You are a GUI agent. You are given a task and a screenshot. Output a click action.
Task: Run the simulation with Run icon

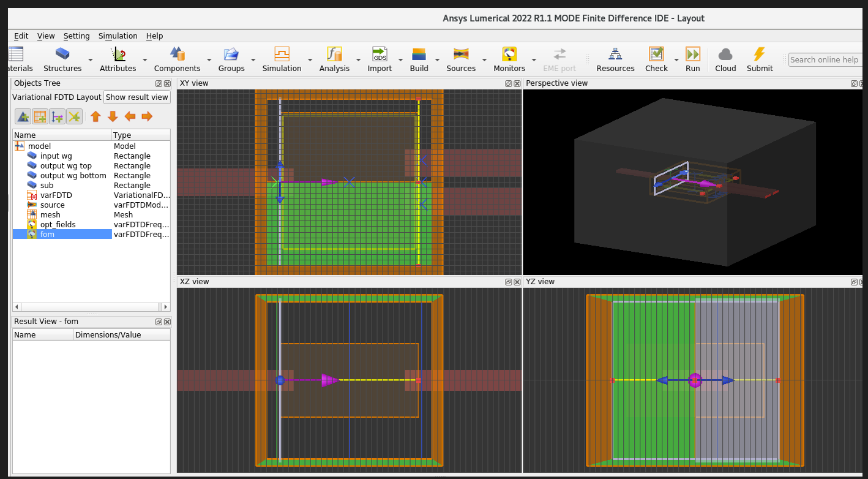pos(693,54)
